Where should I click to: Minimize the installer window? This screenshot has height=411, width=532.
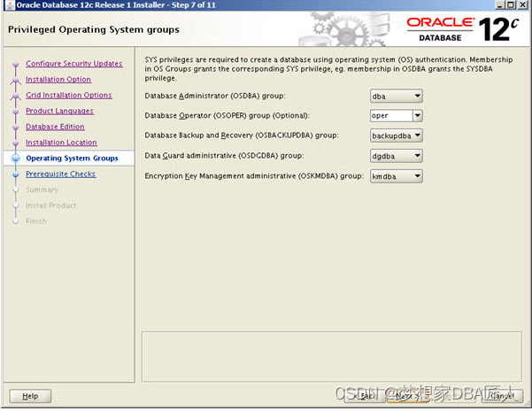coord(499,5)
